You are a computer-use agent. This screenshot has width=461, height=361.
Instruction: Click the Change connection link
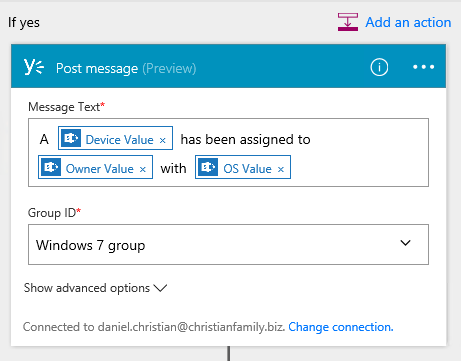tap(341, 327)
